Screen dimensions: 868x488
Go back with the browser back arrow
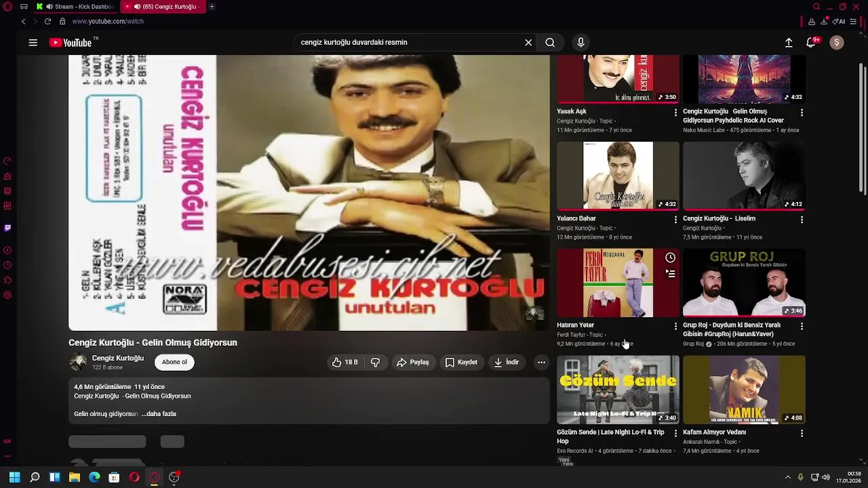tap(23, 22)
